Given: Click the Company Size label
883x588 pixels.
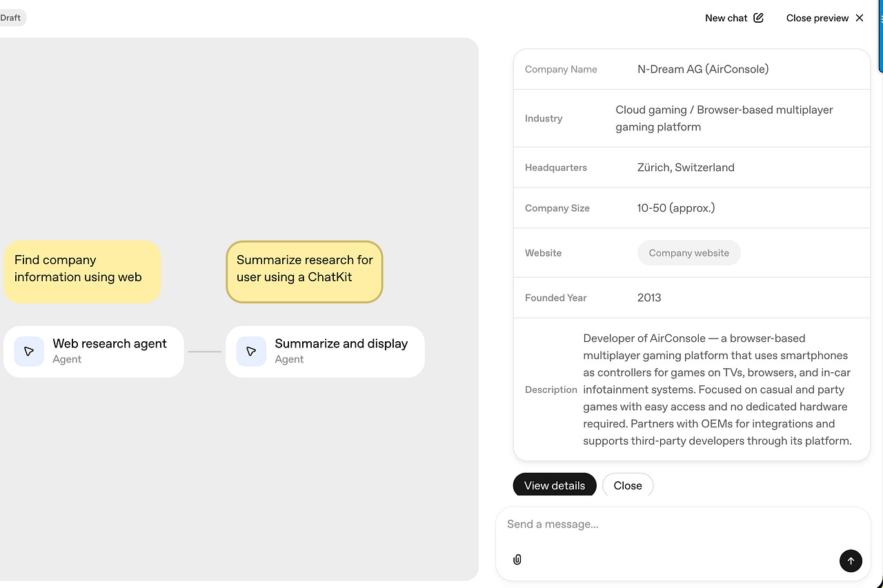Looking at the screenshot, I should click(x=557, y=208).
